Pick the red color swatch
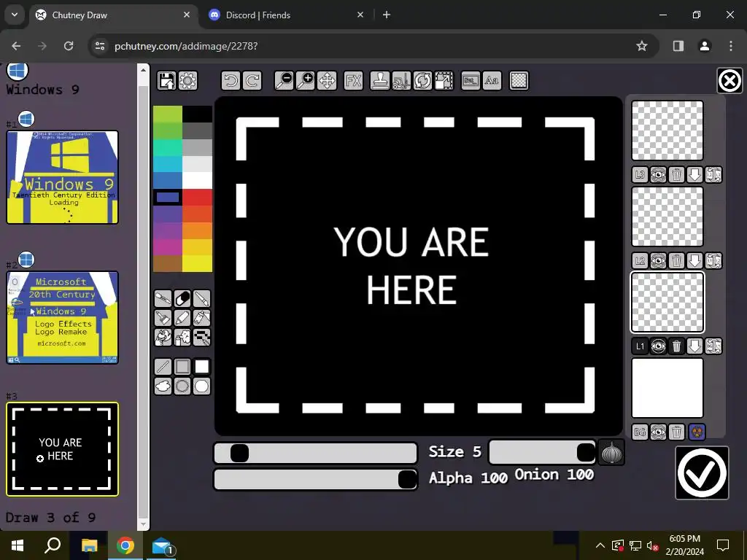 [x=197, y=197]
